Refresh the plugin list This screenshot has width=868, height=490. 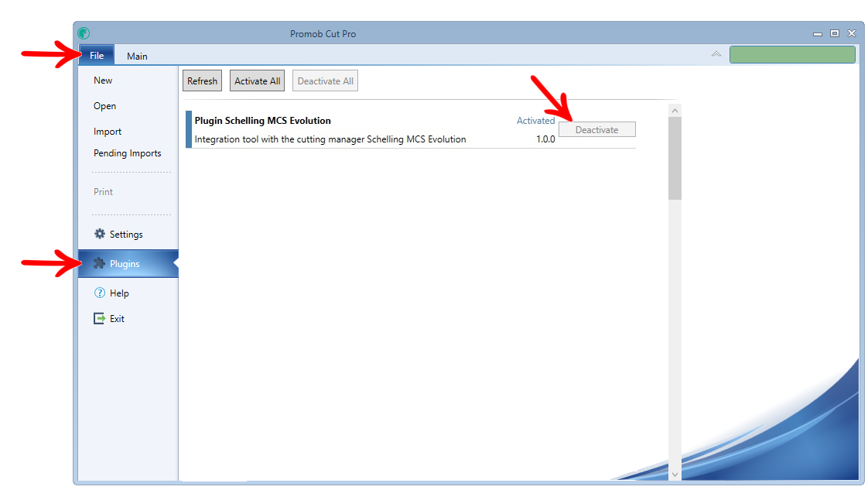tap(202, 81)
